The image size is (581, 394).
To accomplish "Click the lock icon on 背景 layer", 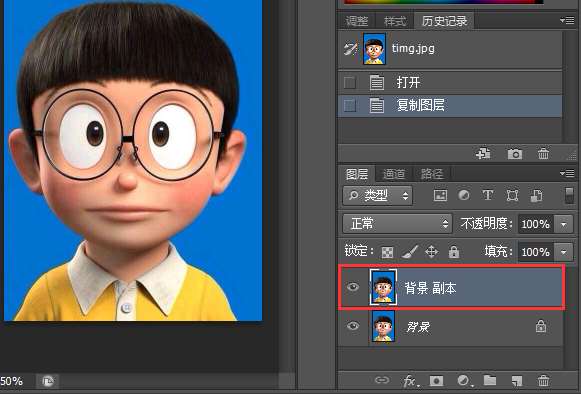I will [x=541, y=326].
